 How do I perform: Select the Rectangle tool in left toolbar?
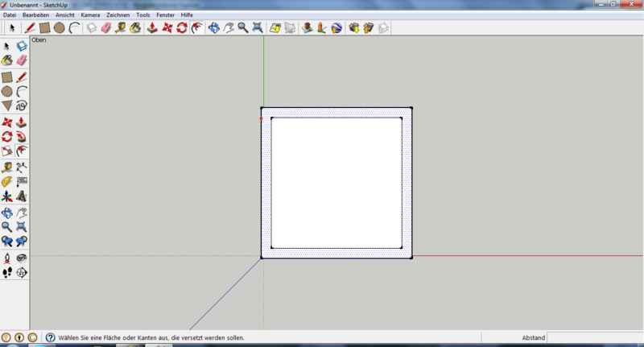(6, 77)
